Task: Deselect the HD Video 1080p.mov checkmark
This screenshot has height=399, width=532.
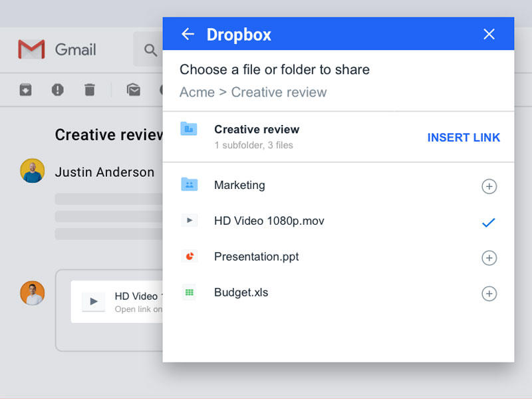Action: pyautogui.click(x=489, y=223)
